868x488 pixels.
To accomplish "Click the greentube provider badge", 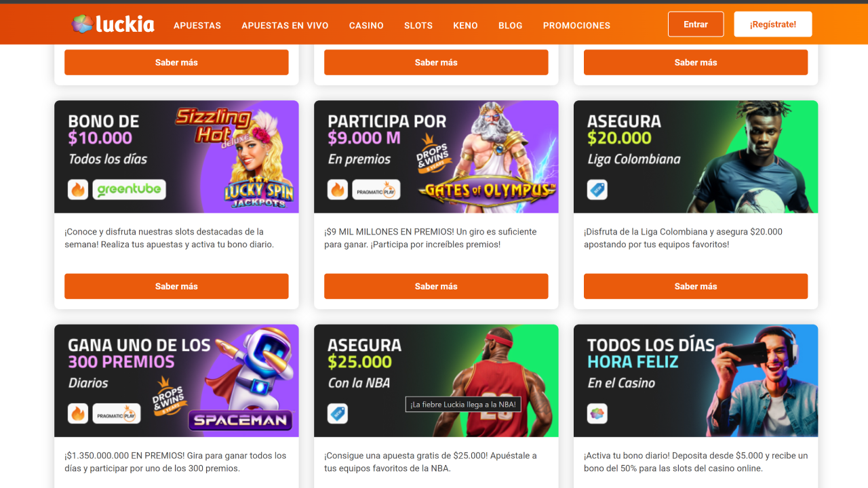I will point(129,190).
